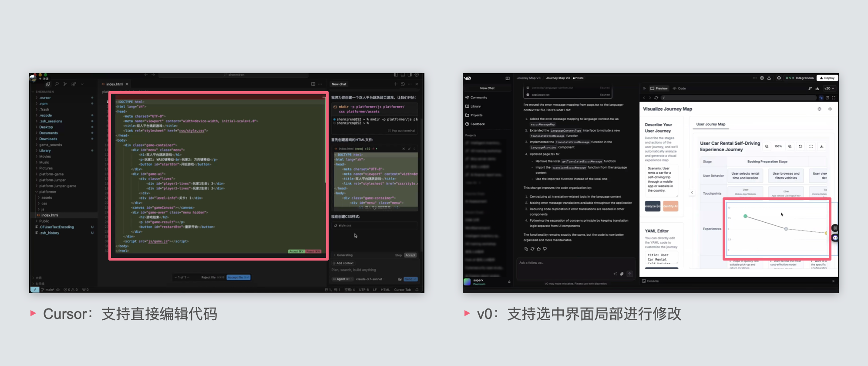Click download icon in the journey map toolbar
The height and width of the screenshot is (366, 868).
(821, 146)
